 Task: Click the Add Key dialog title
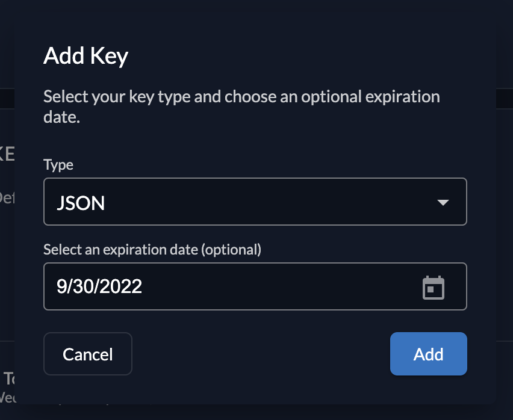tap(86, 57)
